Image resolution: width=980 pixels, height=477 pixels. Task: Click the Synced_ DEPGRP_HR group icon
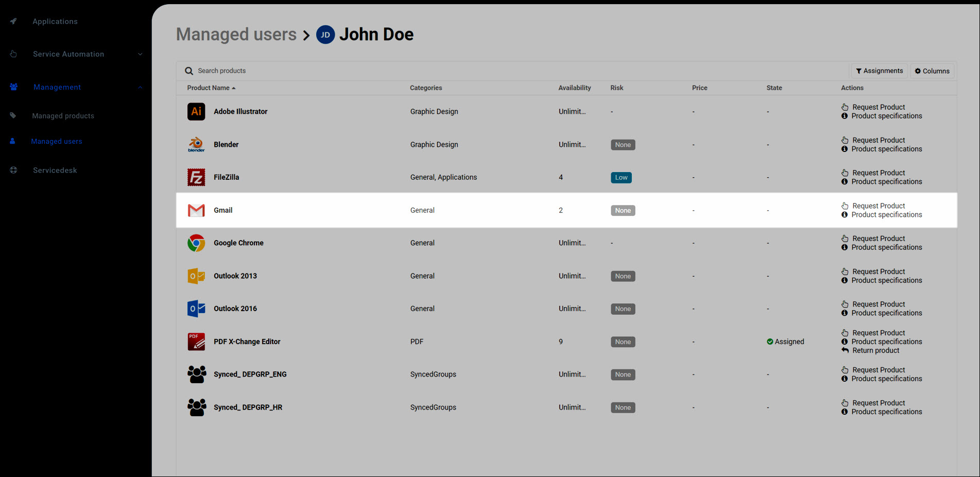(x=196, y=407)
